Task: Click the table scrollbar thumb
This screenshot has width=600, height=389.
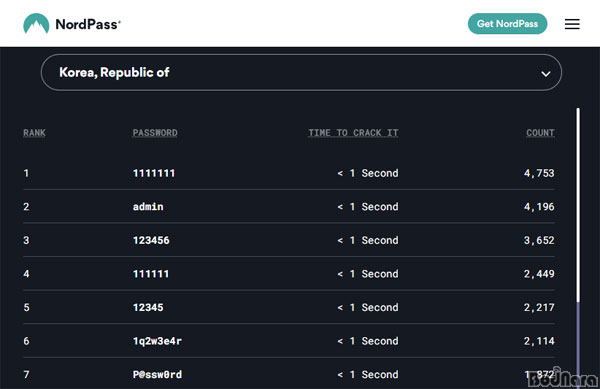Action: click(578, 205)
